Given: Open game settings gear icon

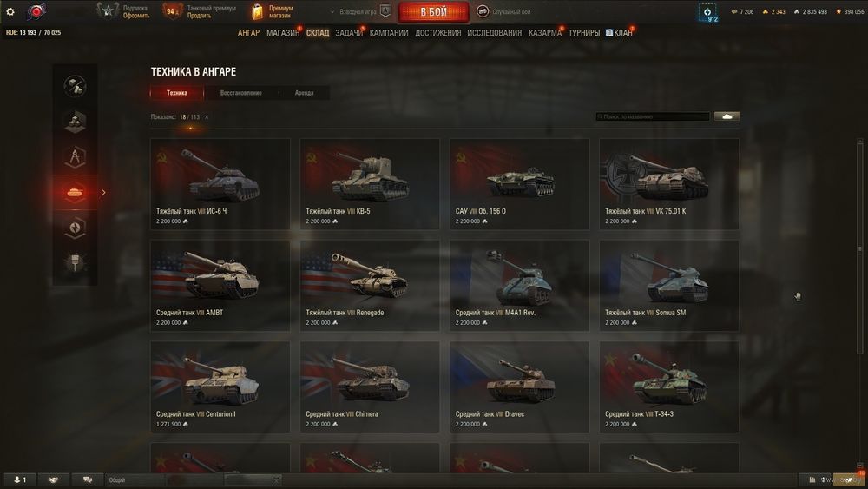Looking at the screenshot, I should pos(10,11).
